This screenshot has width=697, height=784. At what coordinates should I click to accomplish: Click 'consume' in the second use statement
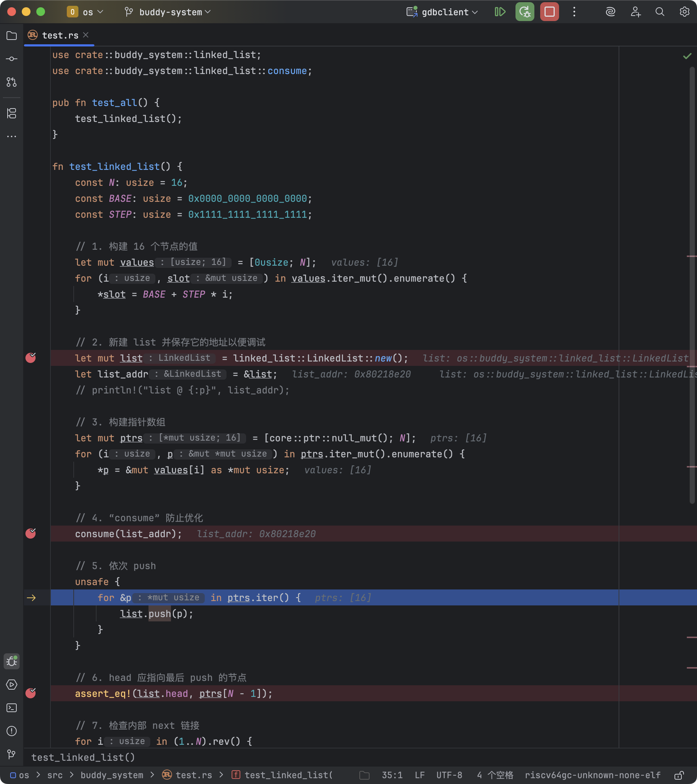click(x=287, y=71)
